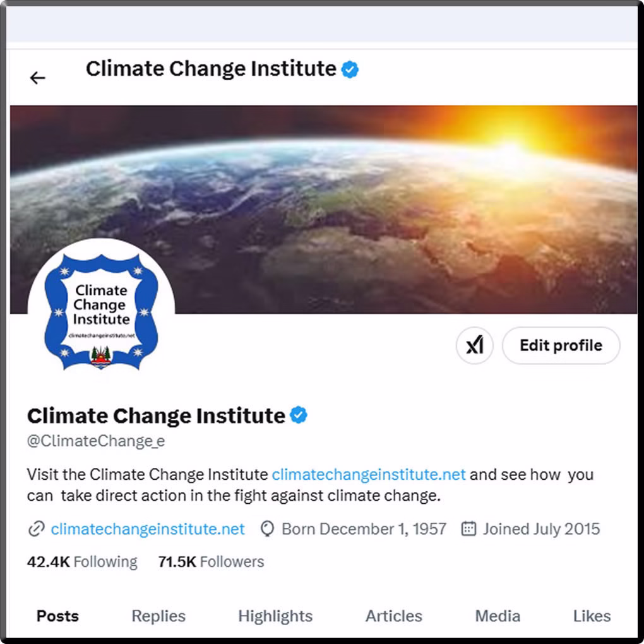Select the Posts tab
This screenshot has width=644, height=644.
pos(57,616)
